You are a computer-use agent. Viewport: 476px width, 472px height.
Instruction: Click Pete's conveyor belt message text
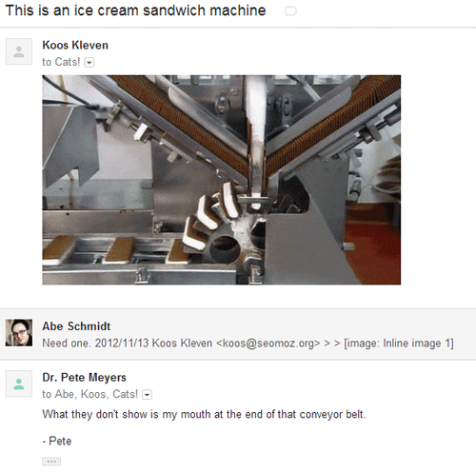[204, 414]
